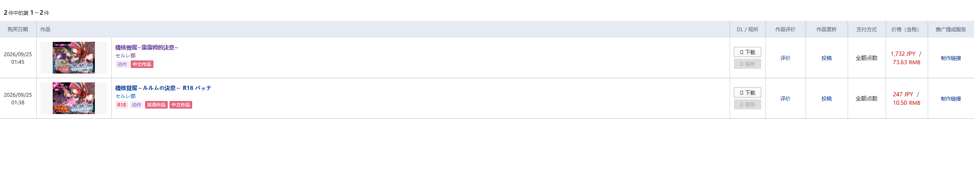Click 评价 for the first work
This screenshot has width=980, height=169.
pyautogui.click(x=785, y=58)
